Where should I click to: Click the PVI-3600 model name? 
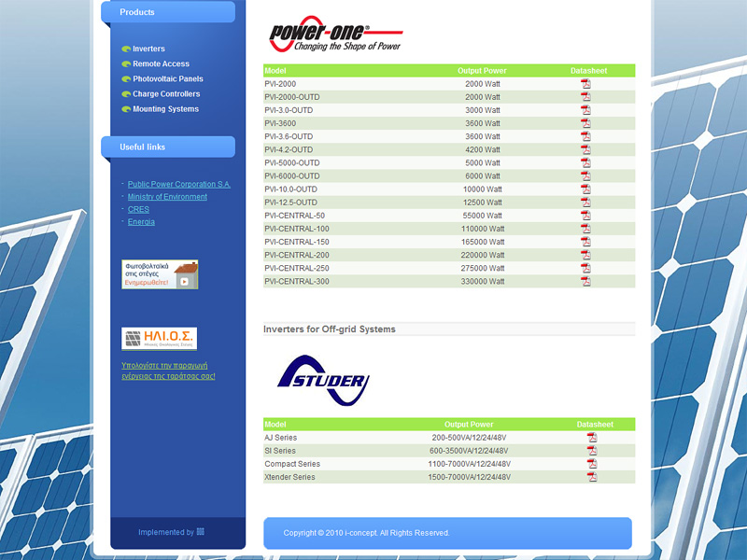280,123
